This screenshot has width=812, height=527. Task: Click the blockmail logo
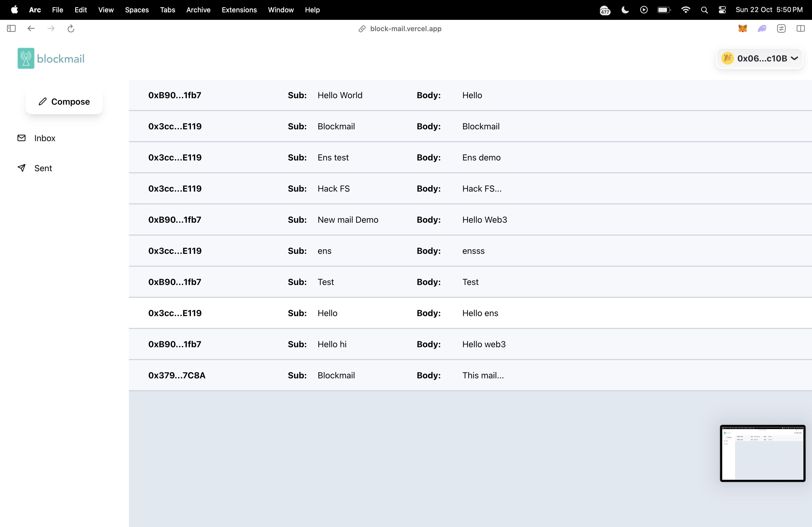[51, 58]
